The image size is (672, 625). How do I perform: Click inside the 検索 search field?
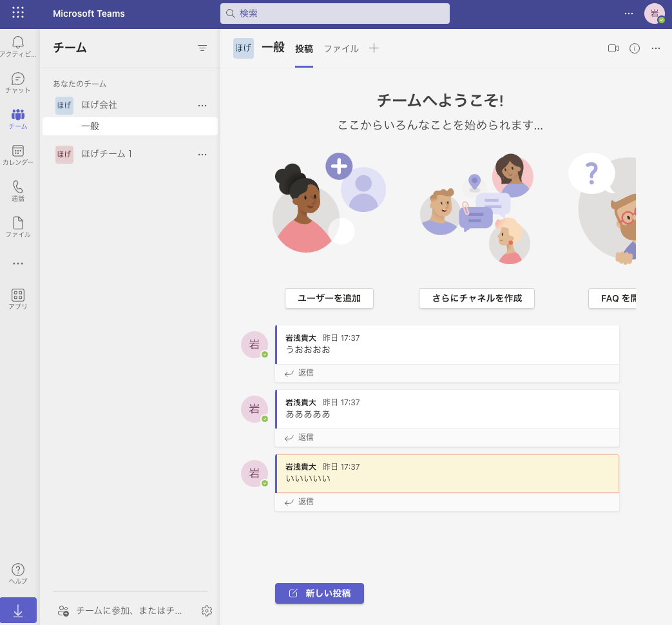pyautogui.click(x=334, y=13)
